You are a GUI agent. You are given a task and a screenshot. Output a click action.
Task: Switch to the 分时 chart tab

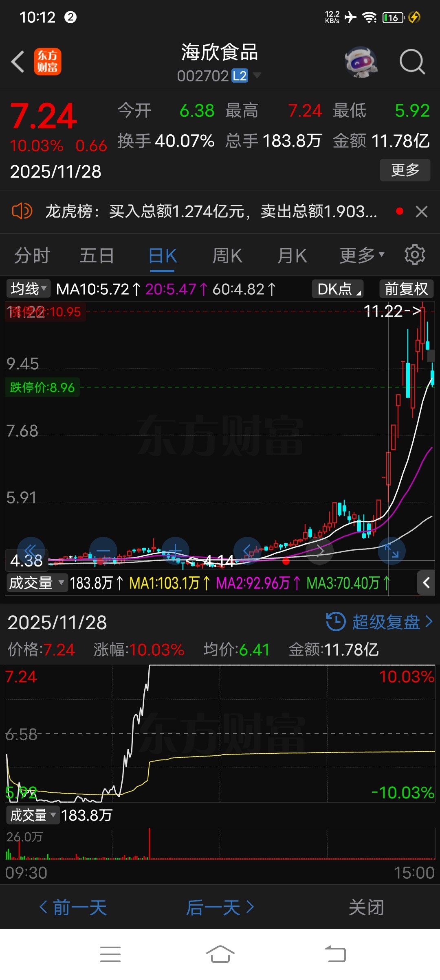(x=32, y=256)
